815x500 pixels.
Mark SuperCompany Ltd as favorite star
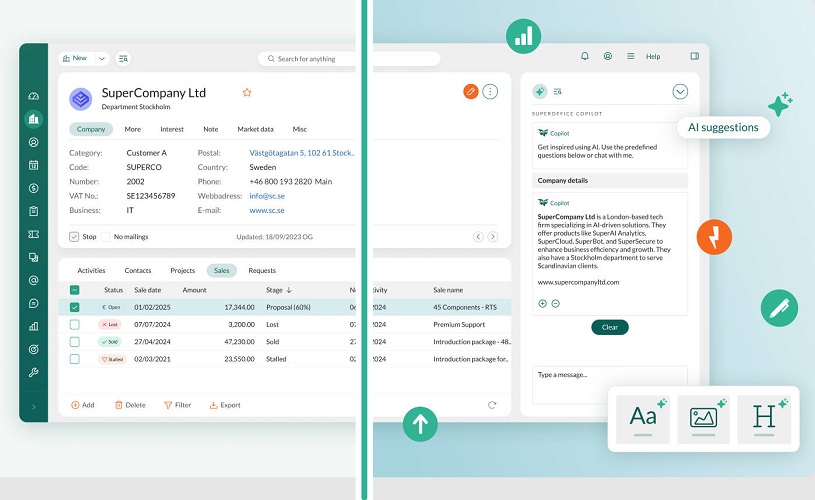[247, 93]
